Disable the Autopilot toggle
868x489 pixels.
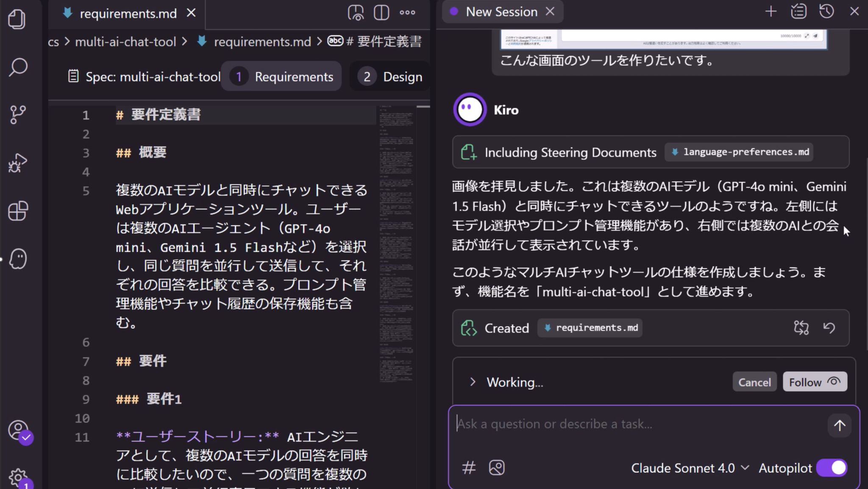[831, 467]
